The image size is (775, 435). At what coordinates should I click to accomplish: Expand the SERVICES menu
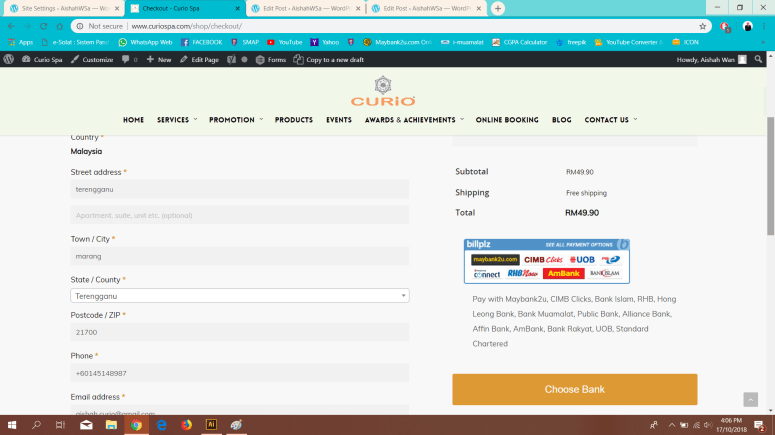point(177,120)
